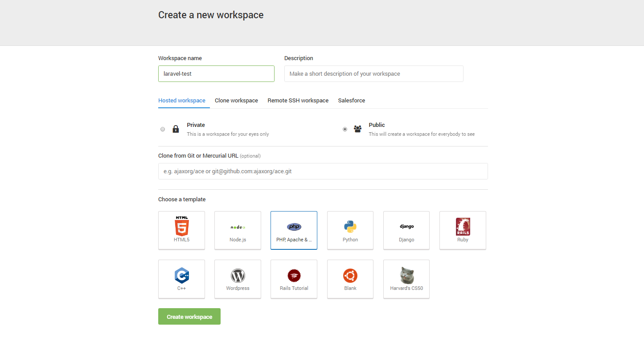Select the HTML5 template

pos(181,230)
